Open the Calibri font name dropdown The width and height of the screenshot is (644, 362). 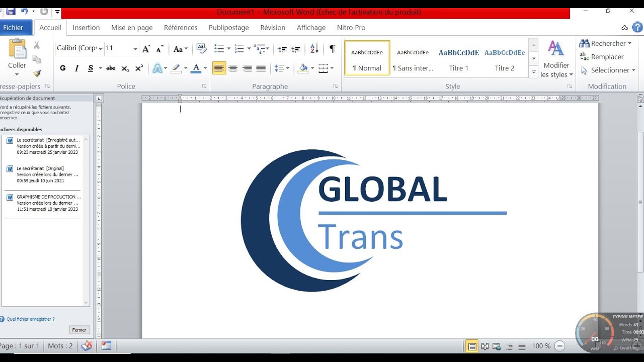coord(101,49)
